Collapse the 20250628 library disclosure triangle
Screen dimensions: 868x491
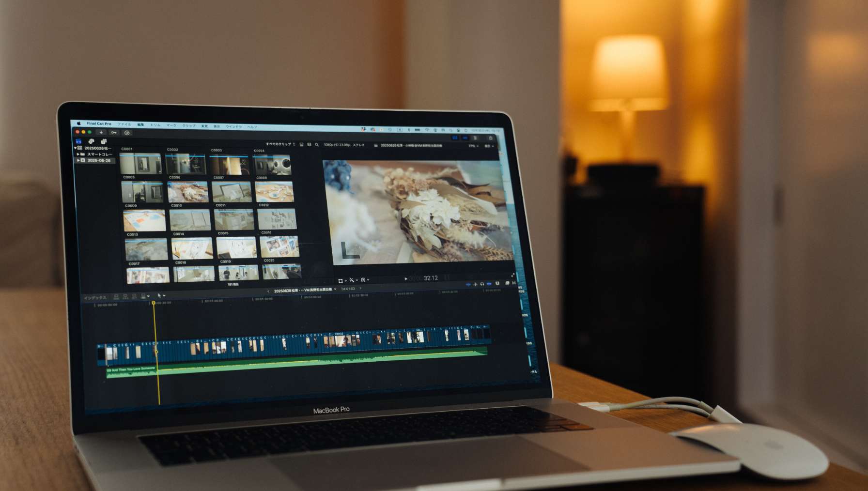[x=75, y=148]
